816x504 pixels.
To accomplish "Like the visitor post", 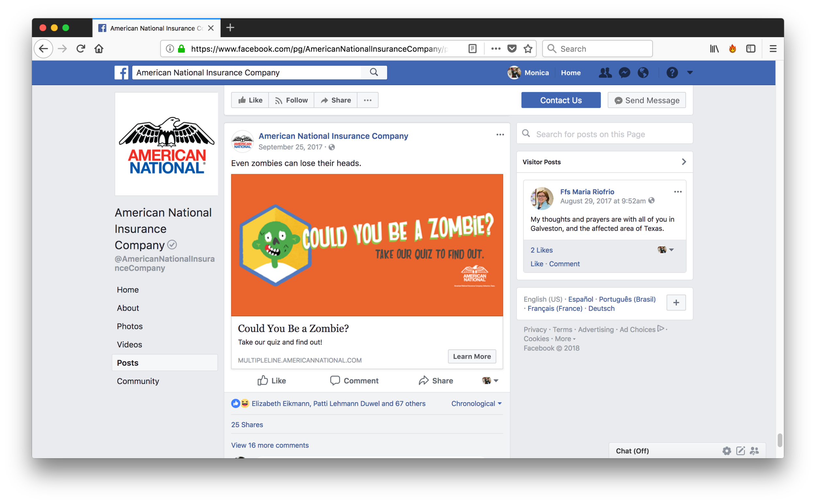I will tap(537, 264).
